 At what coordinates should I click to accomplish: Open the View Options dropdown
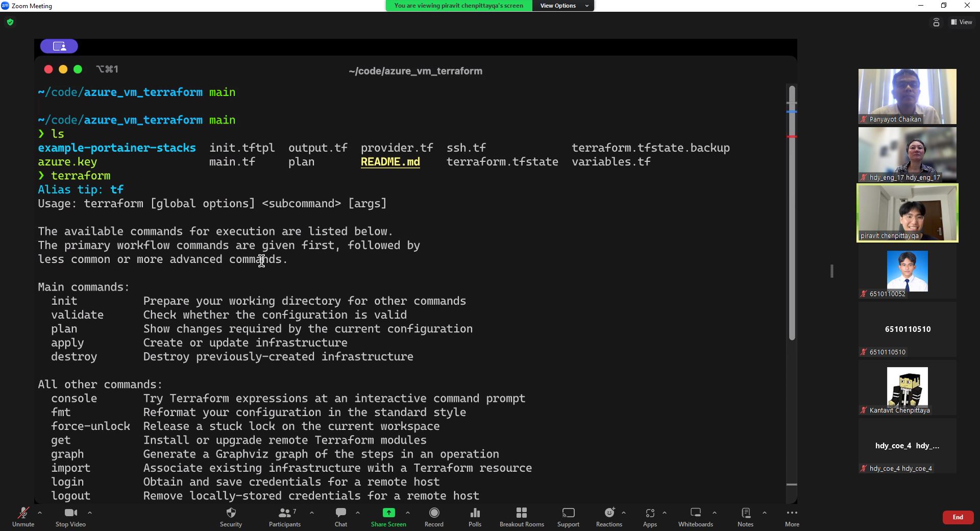pyautogui.click(x=562, y=6)
